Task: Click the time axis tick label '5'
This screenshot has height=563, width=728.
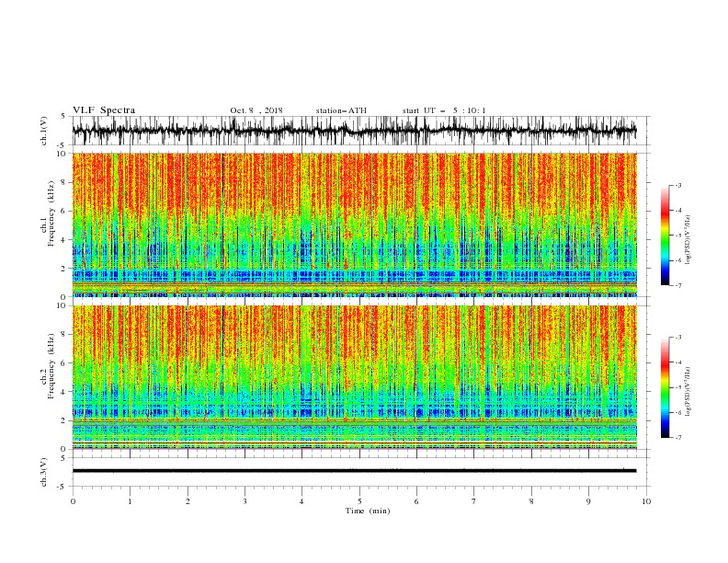Action: pyautogui.click(x=359, y=501)
